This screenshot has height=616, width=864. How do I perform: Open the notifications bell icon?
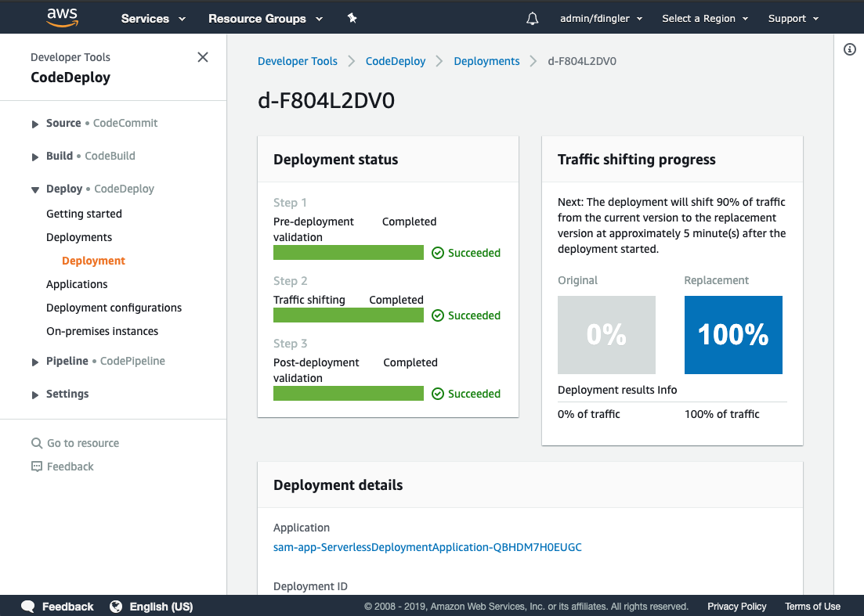tap(533, 19)
